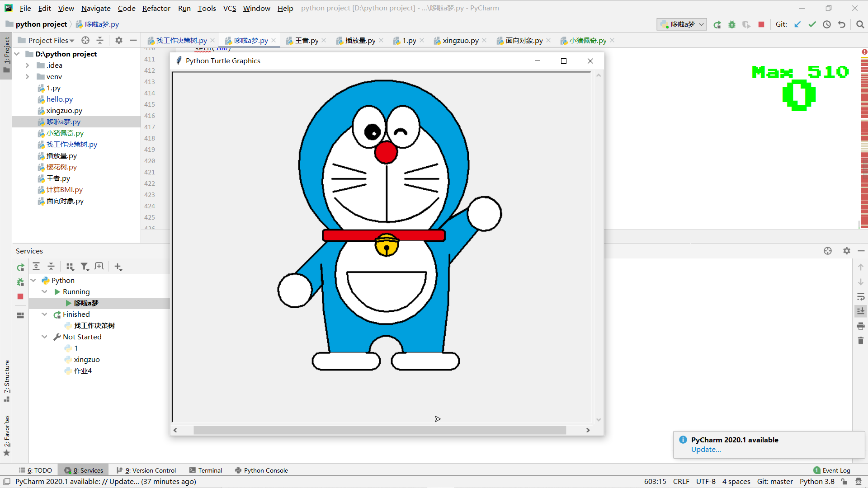The width and height of the screenshot is (868, 488).
Task: Stop the running program with red square
Action: pyautogui.click(x=761, y=24)
